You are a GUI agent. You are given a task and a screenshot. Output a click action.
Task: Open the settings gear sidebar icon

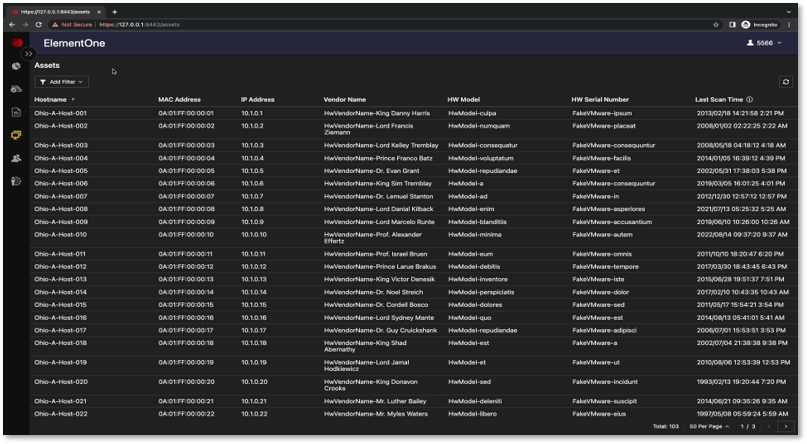[16, 181]
